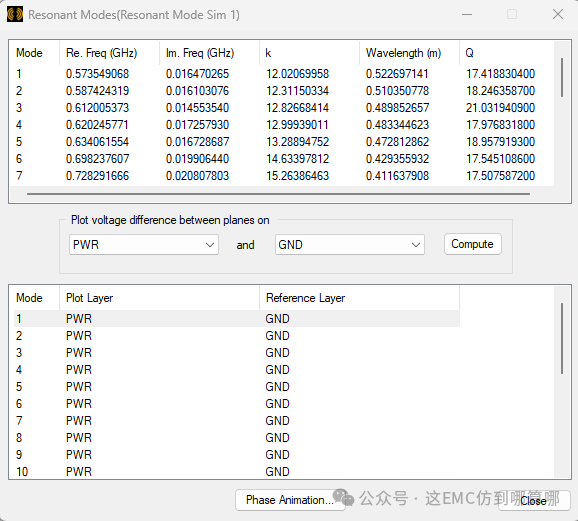Select frequency value 0.587424319

(x=97, y=91)
